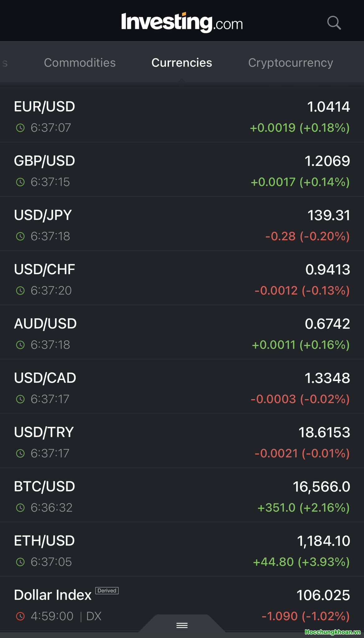Click the clock icon under GBP/USD

click(x=20, y=182)
